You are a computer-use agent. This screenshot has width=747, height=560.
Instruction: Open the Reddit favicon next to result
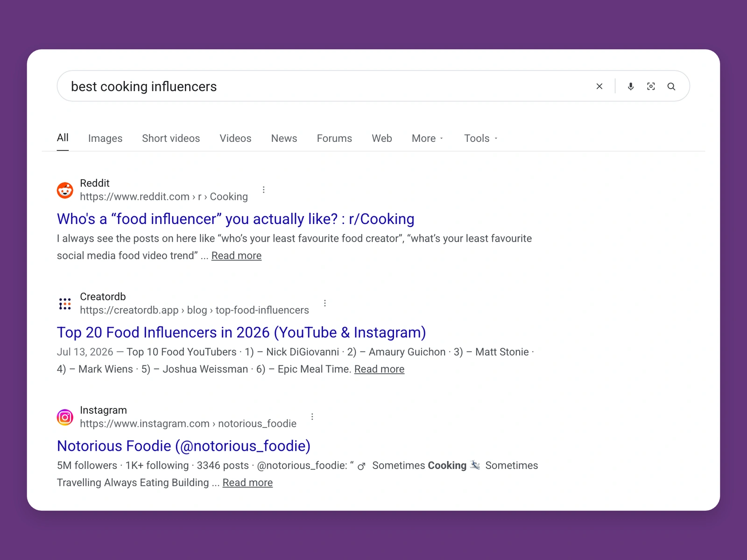[x=65, y=190]
